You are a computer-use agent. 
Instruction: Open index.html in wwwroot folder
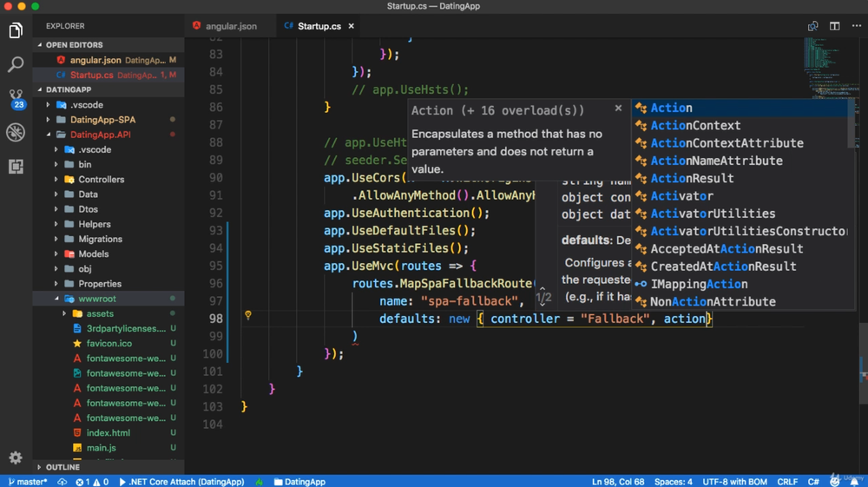pyautogui.click(x=108, y=433)
